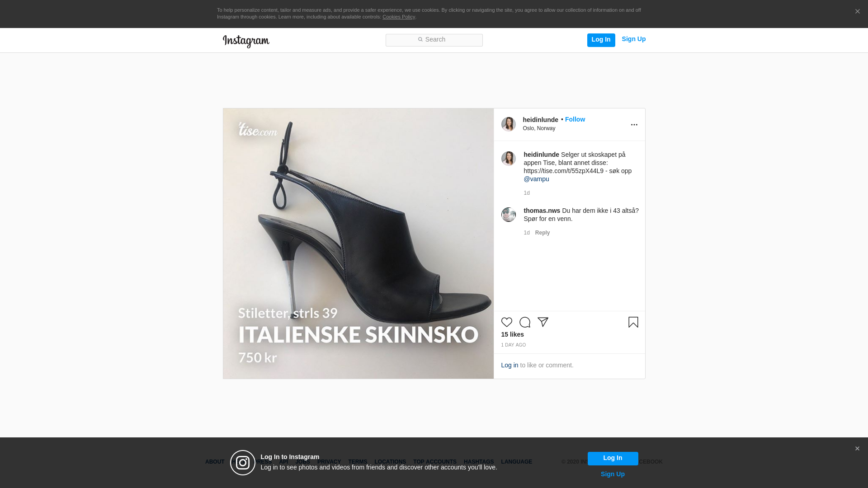Follow heidinlunde

point(575,119)
